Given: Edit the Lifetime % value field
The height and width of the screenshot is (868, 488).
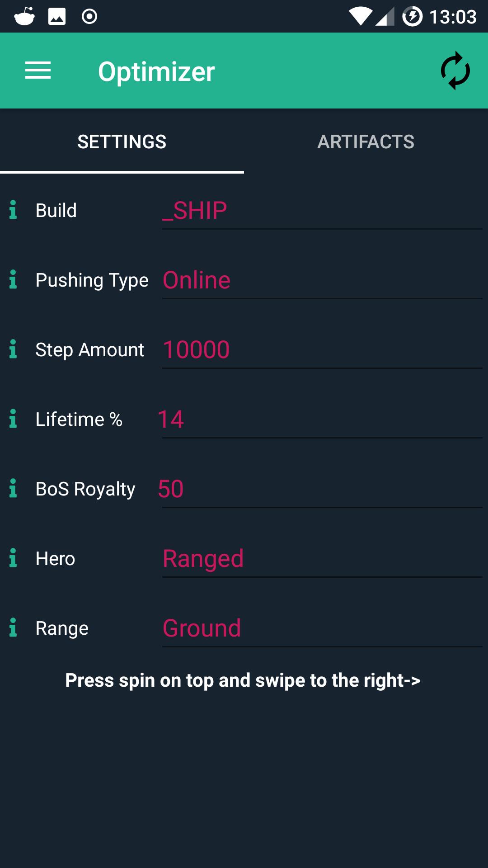Looking at the screenshot, I should point(322,420).
